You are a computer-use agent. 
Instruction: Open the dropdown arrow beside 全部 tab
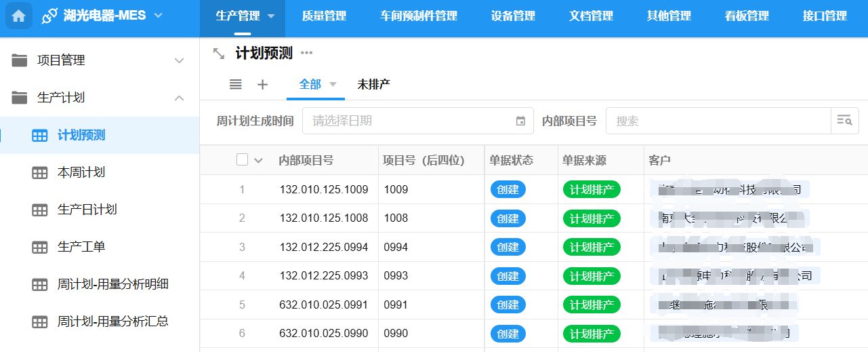333,85
